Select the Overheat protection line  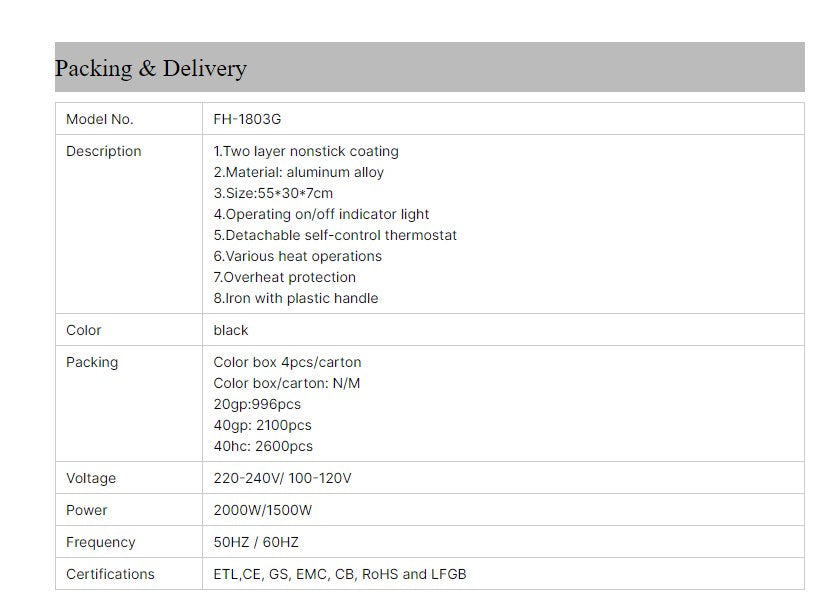(284, 278)
